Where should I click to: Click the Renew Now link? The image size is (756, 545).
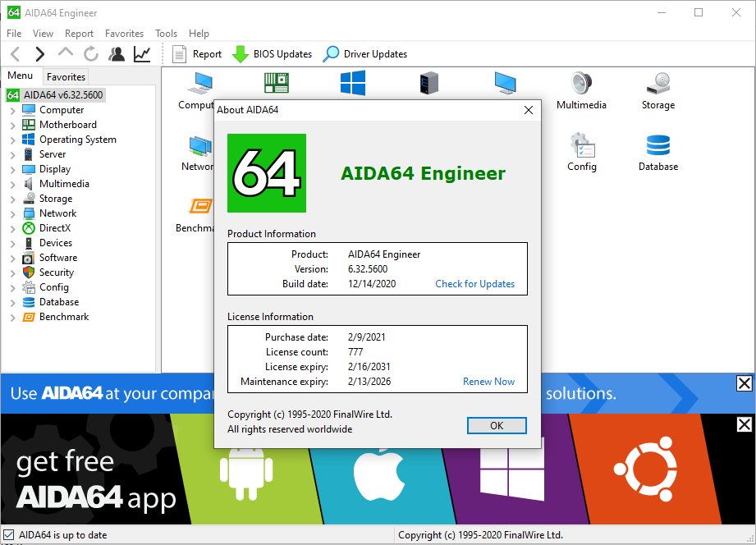pos(489,382)
